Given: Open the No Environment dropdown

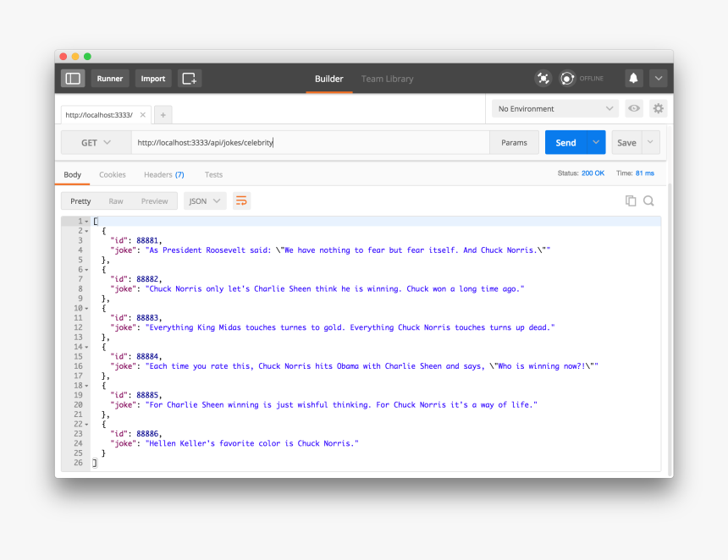Looking at the screenshot, I should tap(555, 108).
